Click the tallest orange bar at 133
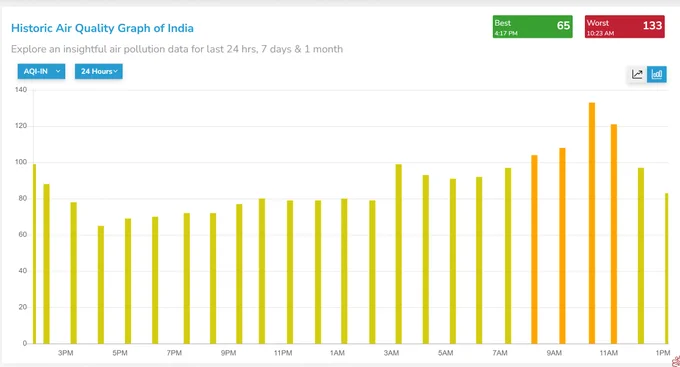The height and width of the screenshot is (367, 680). coord(592,223)
